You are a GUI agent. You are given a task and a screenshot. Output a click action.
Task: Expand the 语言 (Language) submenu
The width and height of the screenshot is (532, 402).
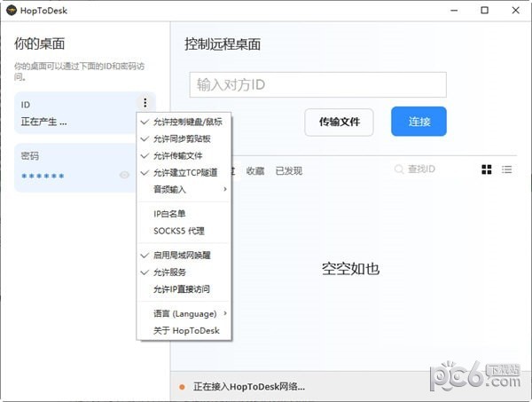184,313
